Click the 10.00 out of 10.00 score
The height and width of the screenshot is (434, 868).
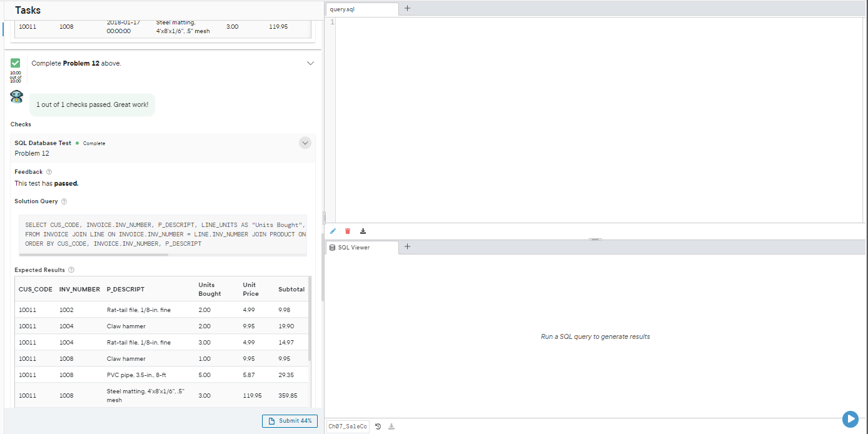tap(16, 77)
